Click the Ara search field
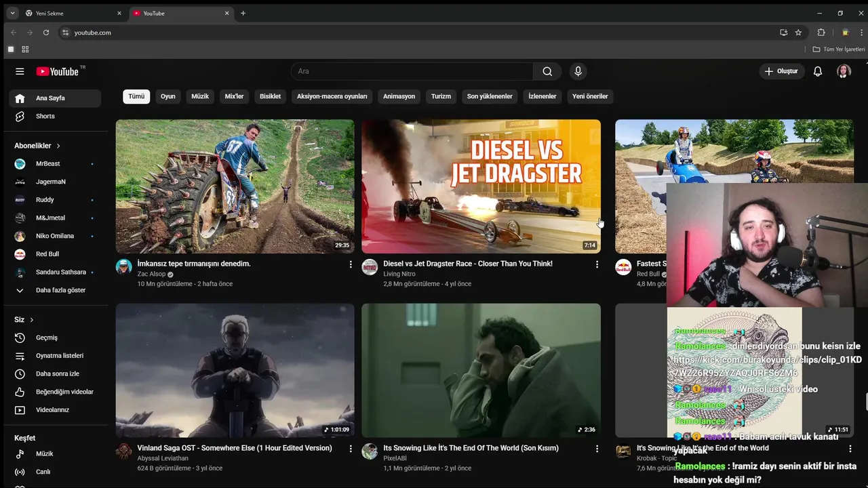This screenshot has width=868, height=488. [412, 71]
